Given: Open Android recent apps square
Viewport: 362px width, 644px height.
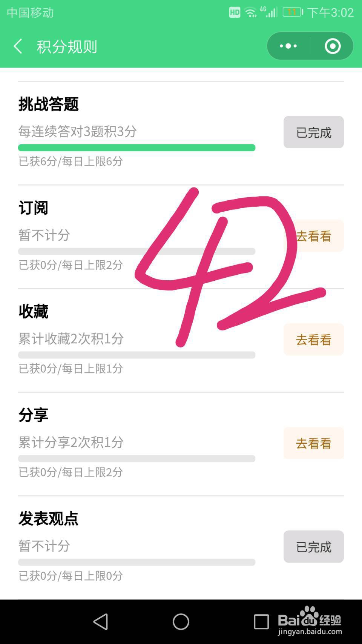Looking at the screenshot, I should (261, 621).
